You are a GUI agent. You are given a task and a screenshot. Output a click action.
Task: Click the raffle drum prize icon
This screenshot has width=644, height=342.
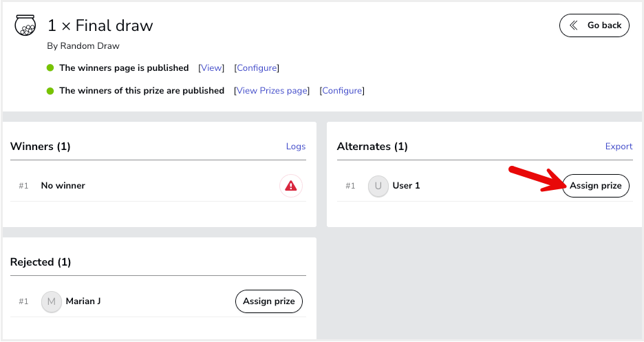(25, 25)
